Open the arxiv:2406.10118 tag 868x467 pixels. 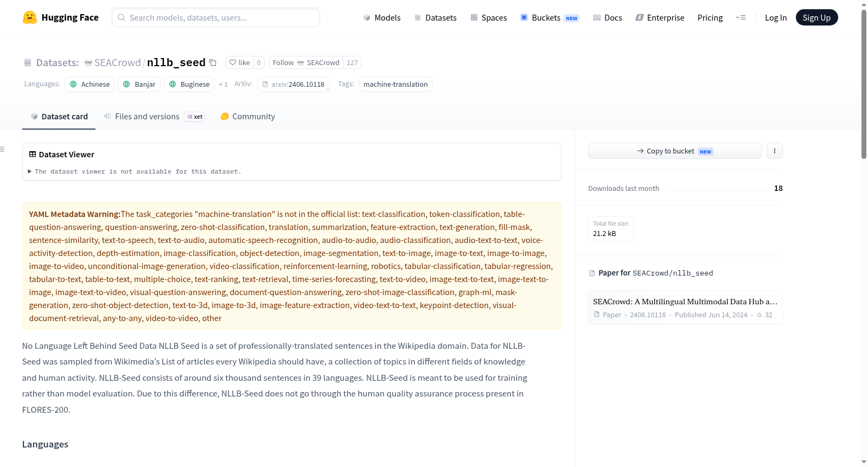(293, 84)
